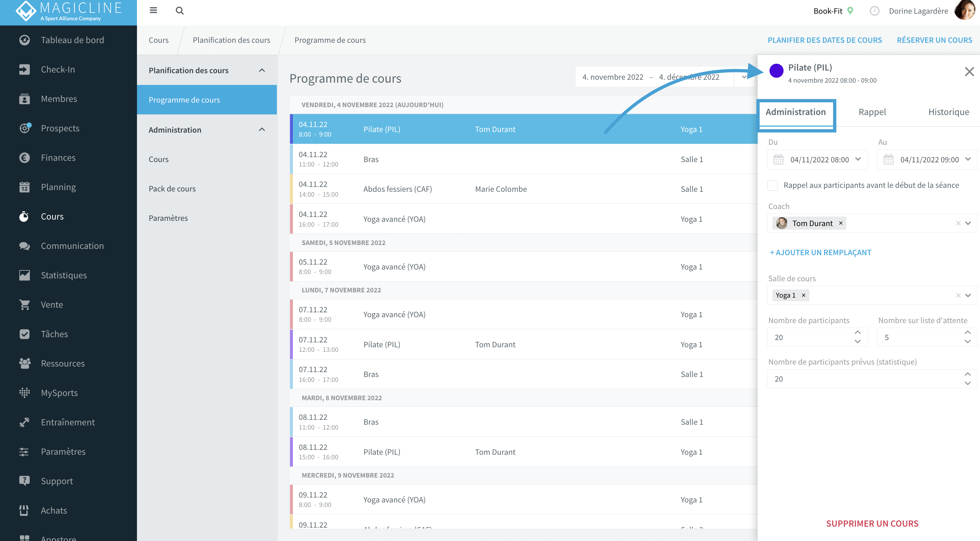Click the Book-Fit location pin icon

(x=850, y=11)
